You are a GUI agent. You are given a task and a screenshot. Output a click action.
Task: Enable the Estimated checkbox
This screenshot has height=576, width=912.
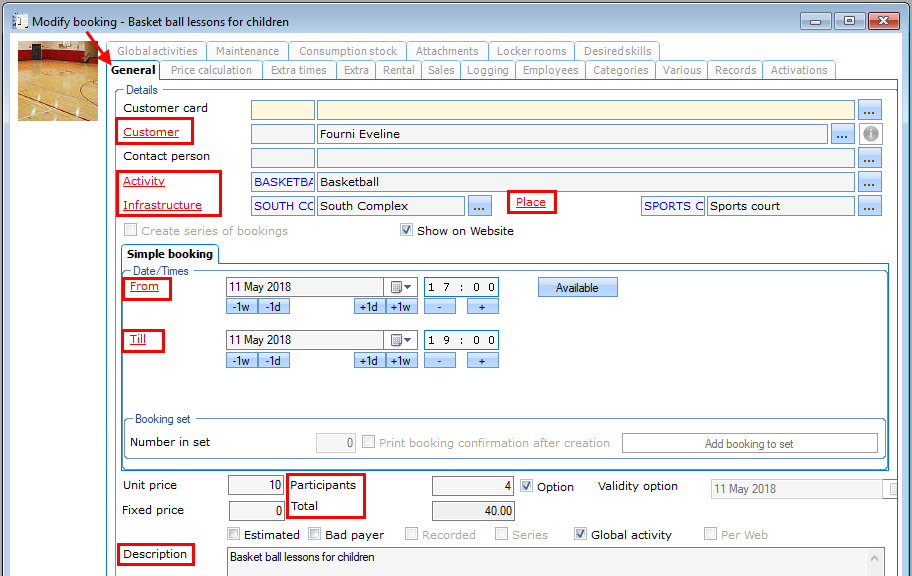[233, 534]
